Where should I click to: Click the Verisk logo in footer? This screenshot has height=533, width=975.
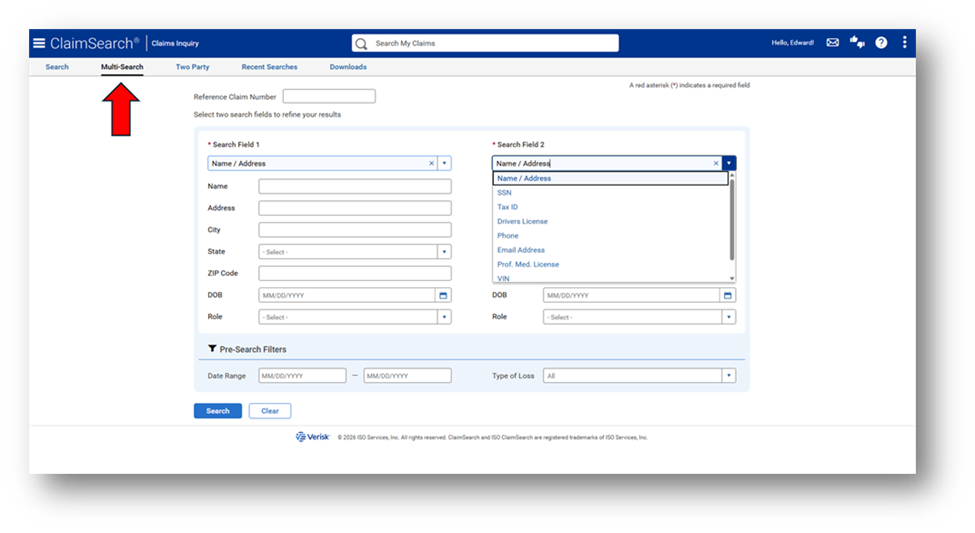[x=313, y=437]
